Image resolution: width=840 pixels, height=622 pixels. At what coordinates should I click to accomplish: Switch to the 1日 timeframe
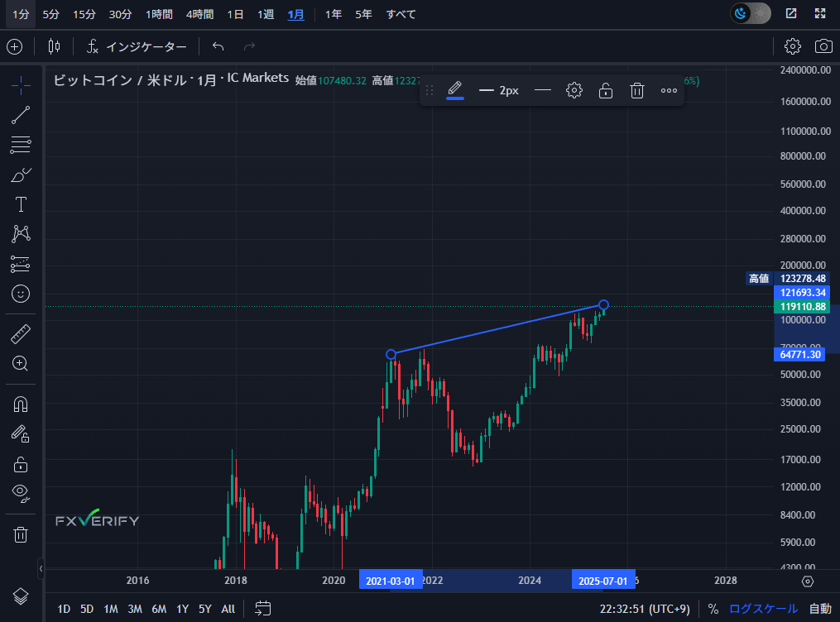[x=235, y=14]
